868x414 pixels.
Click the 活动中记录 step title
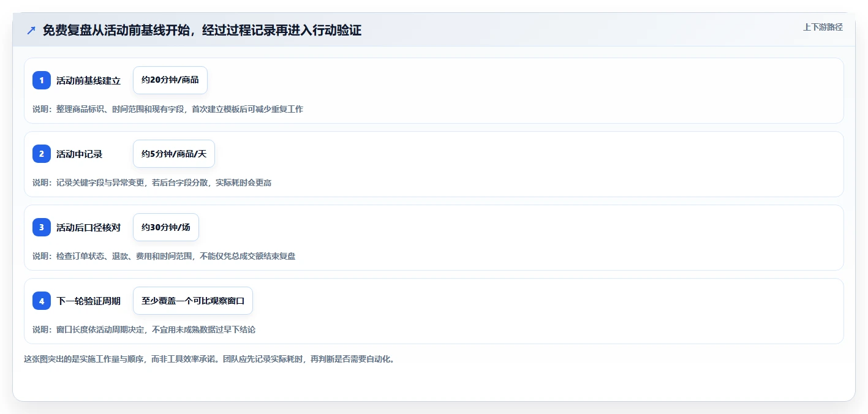coord(79,154)
